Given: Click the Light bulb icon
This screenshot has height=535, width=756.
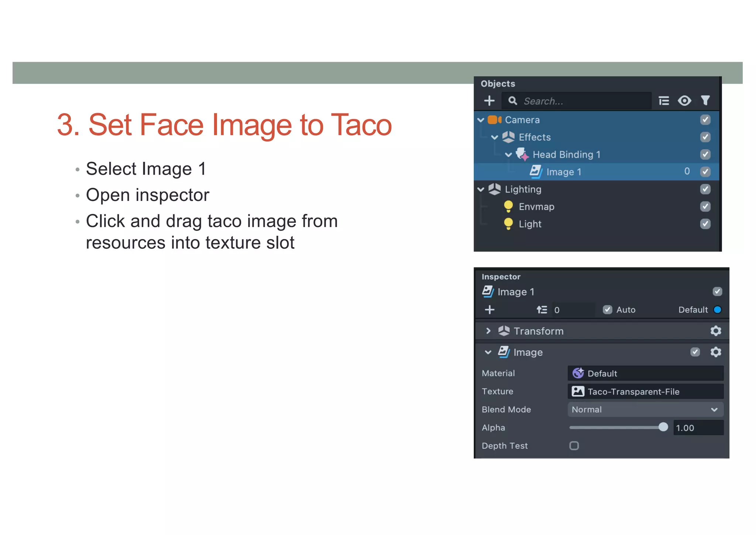Looking at the screenshot, I should (x=508, y=224).
